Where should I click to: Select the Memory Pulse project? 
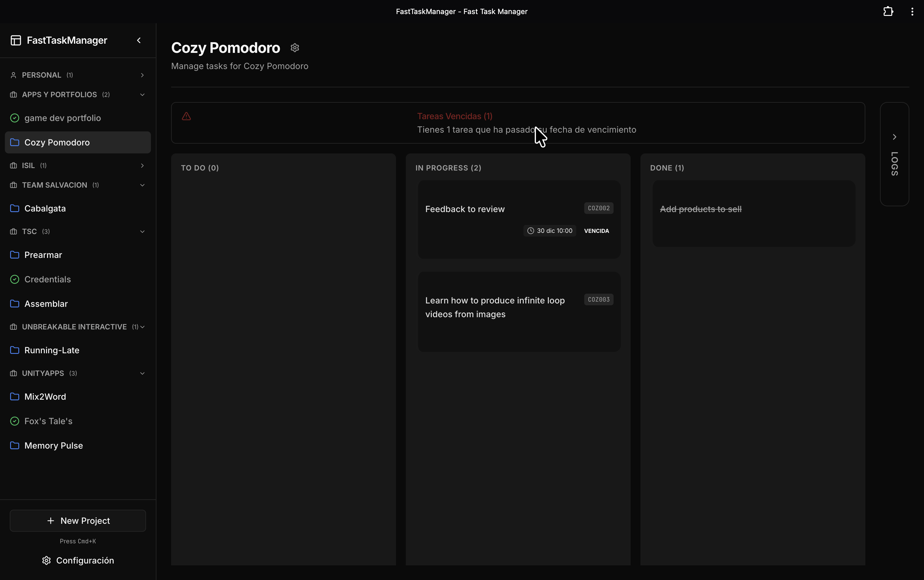(x=54, y=445)
